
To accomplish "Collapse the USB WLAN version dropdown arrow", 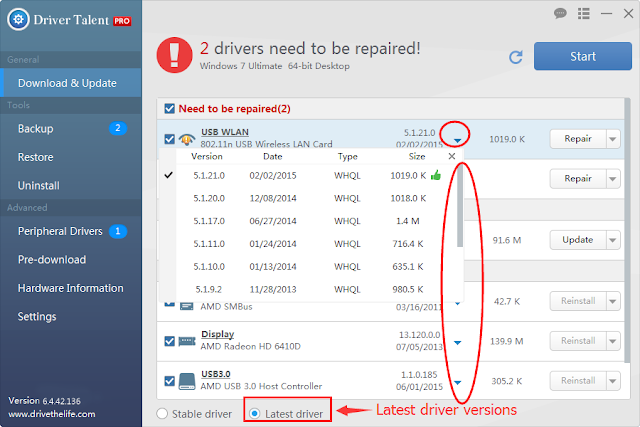I will 458,140.
